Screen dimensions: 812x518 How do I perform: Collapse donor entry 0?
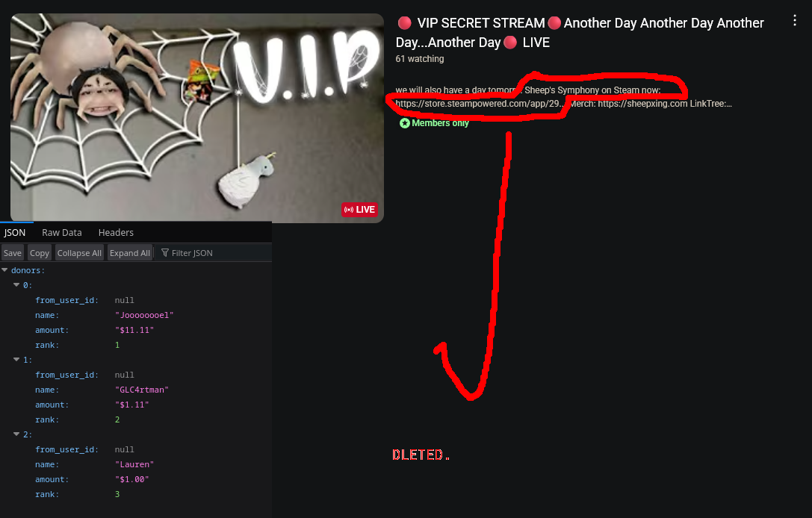(x=16, y=285)
